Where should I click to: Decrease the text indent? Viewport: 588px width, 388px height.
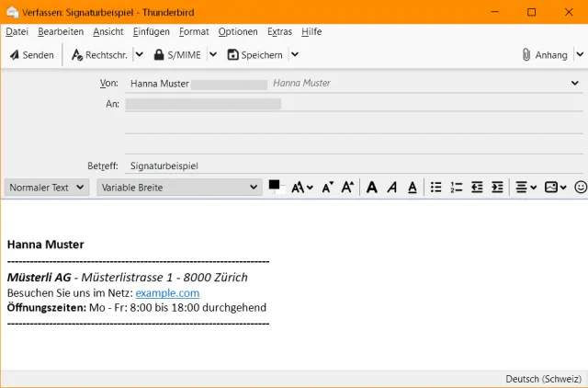tap(477, 188)
